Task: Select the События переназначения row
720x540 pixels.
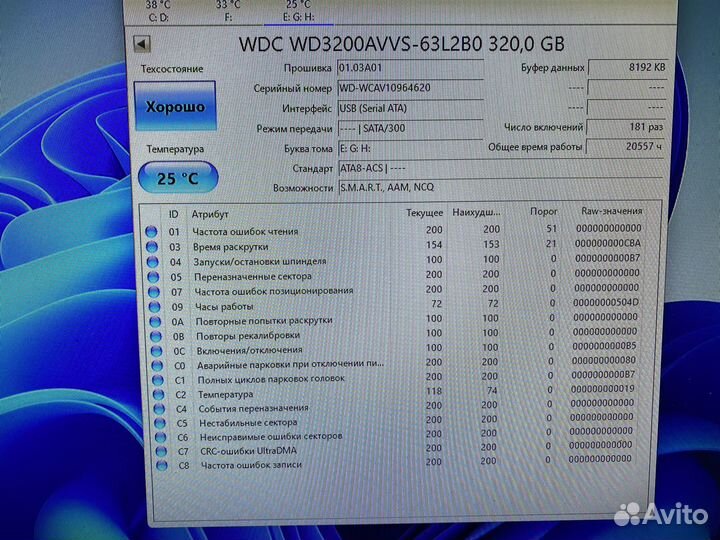Action: coord(395,406)
